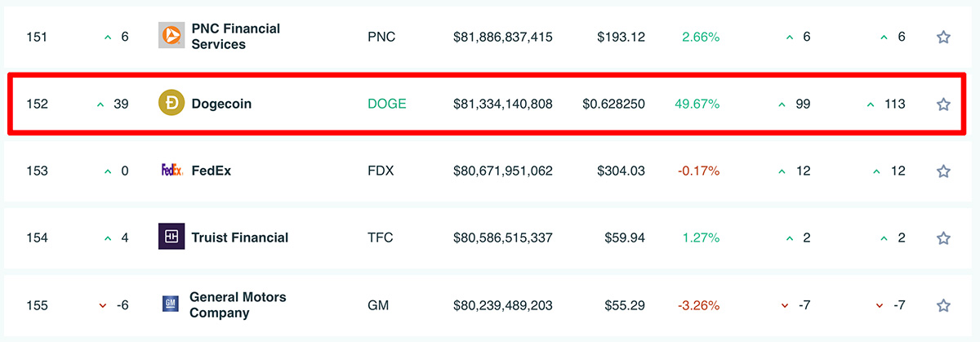
Task: Click the PNC Financial Services logo icon
Action: coord(171,35)
